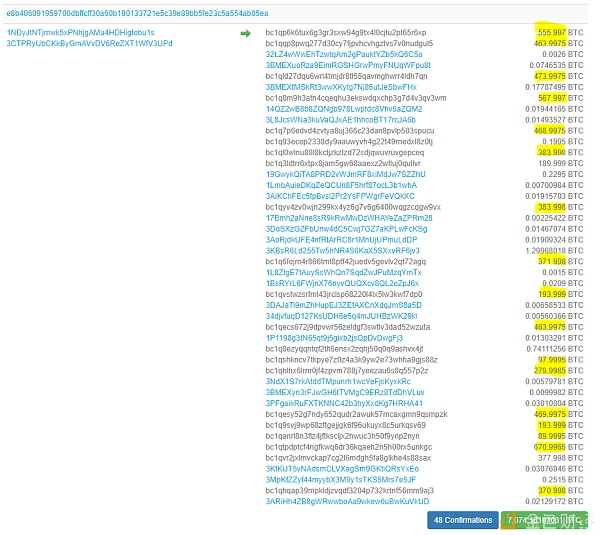This screenshot has height=535, width=600.
Task: Open output address starting 1LmbAuieDKqZeQCUn8
Action: tap(341, 185)
